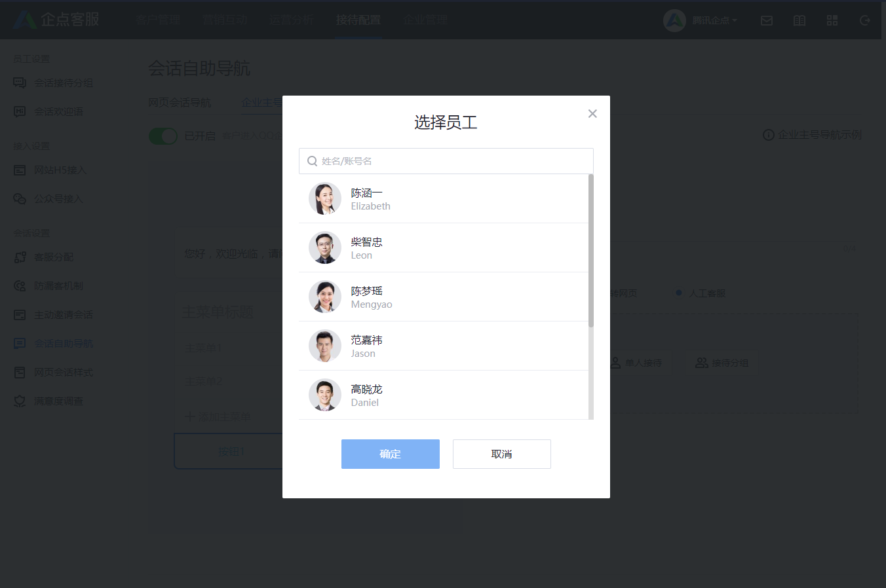The height and width of the screenshot is (588, 886).
Task: Open the 接待配置 top menu
Action: pos(358,20)
